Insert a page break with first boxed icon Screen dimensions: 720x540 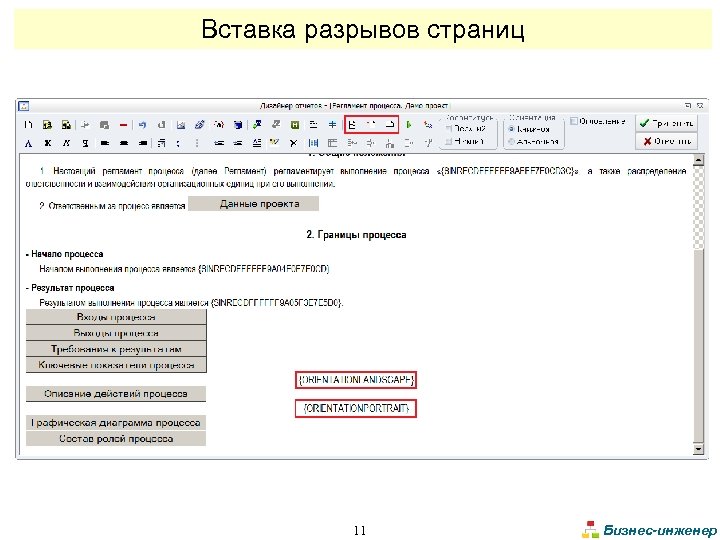[x=352, y=124]
